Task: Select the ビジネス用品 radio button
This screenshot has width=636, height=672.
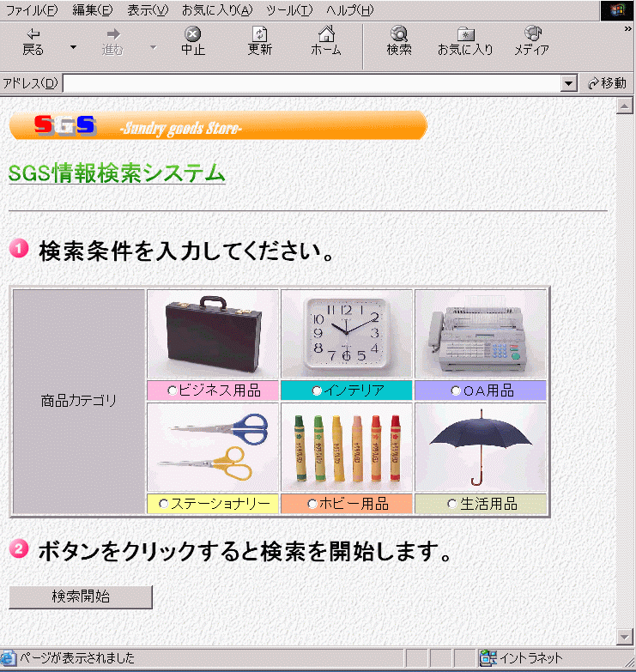Action: click(172, 390)
